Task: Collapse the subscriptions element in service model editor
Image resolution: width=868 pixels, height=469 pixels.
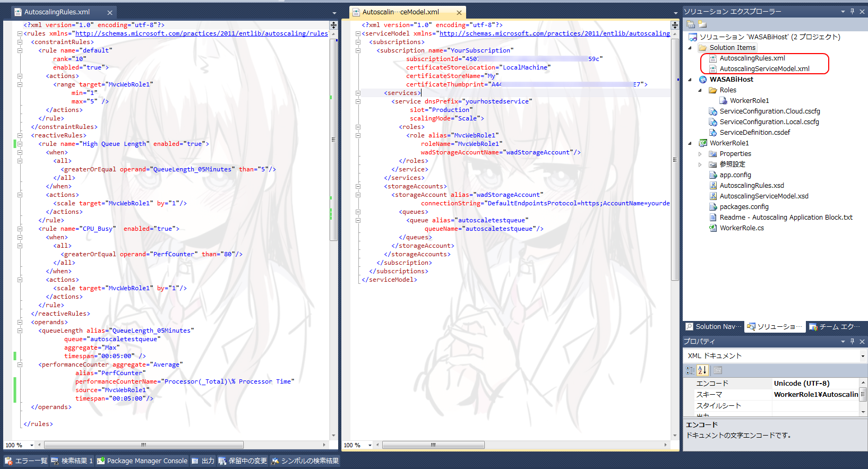Action: 358,42
